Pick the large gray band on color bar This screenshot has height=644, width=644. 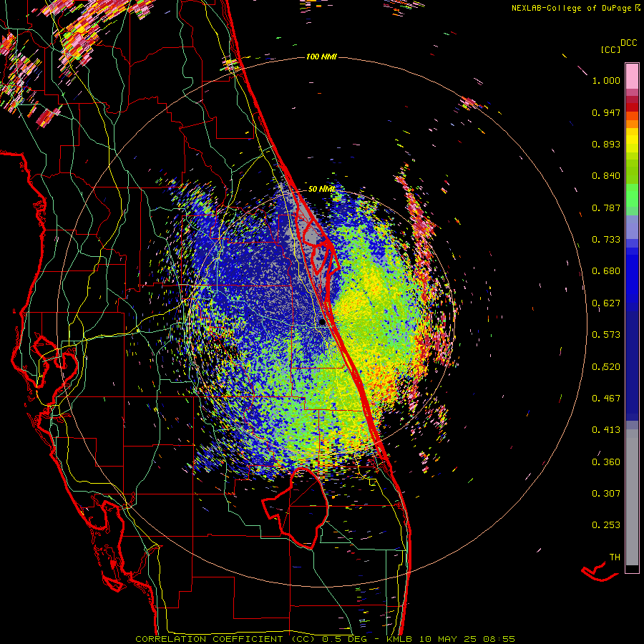tap(632, 497)
